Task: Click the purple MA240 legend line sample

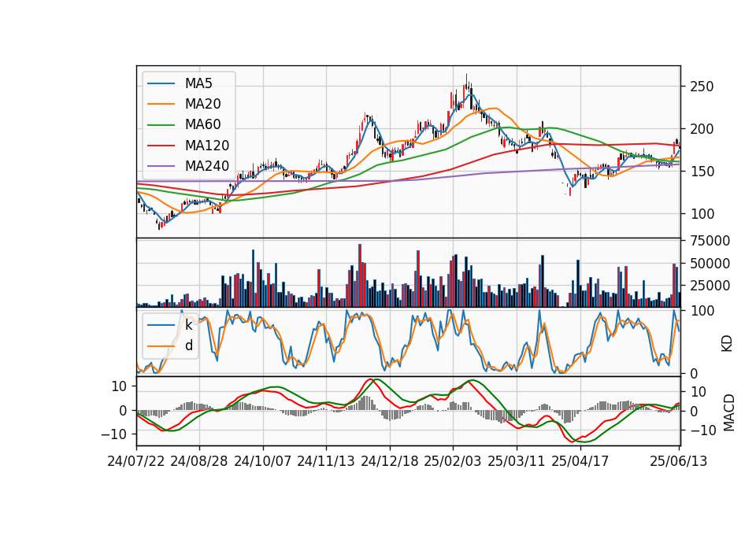Action: click(x=161, y=166)
